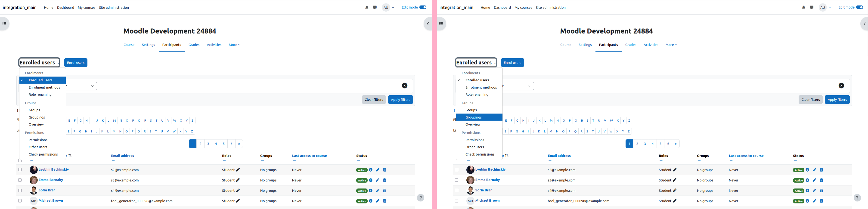Open Lyubim Bachinskiy profile link, left page
The height and width of the screenshot is (209, 868).
tap(54, 170)
